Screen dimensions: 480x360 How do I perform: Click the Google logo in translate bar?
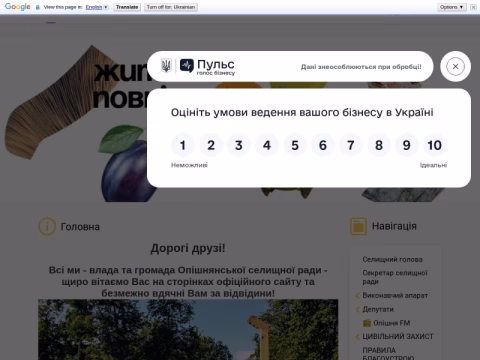(17, 7)
